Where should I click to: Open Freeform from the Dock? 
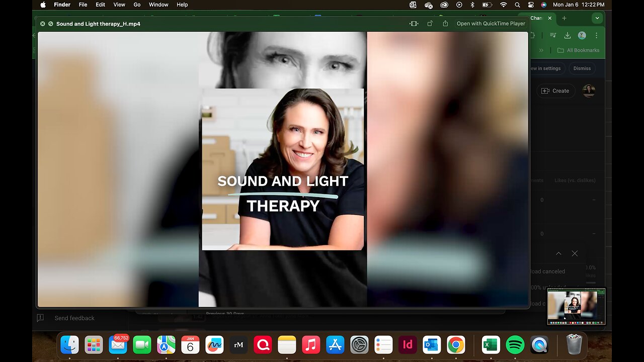coord(214,345)
